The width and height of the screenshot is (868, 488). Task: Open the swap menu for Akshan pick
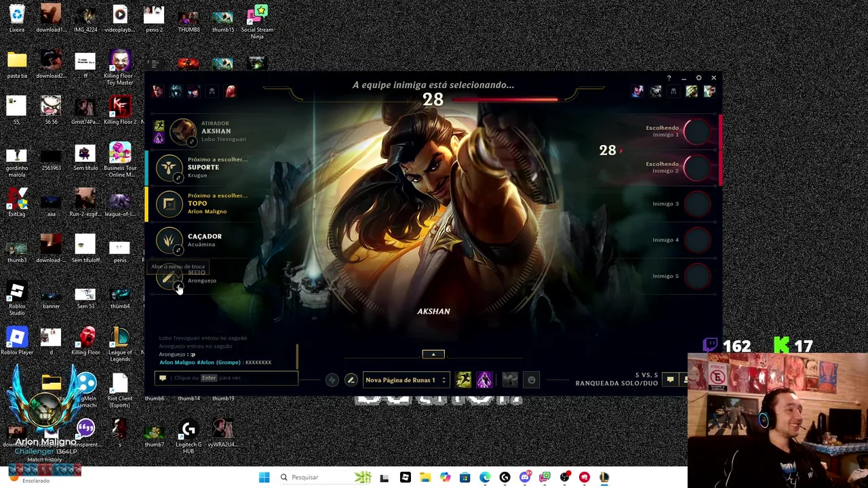click(x=192, y=141)
